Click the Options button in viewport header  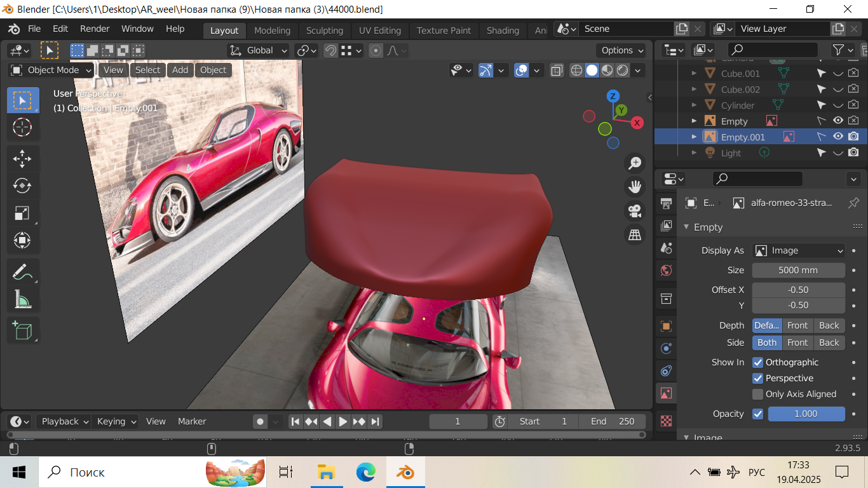click(x=621, y=50)
